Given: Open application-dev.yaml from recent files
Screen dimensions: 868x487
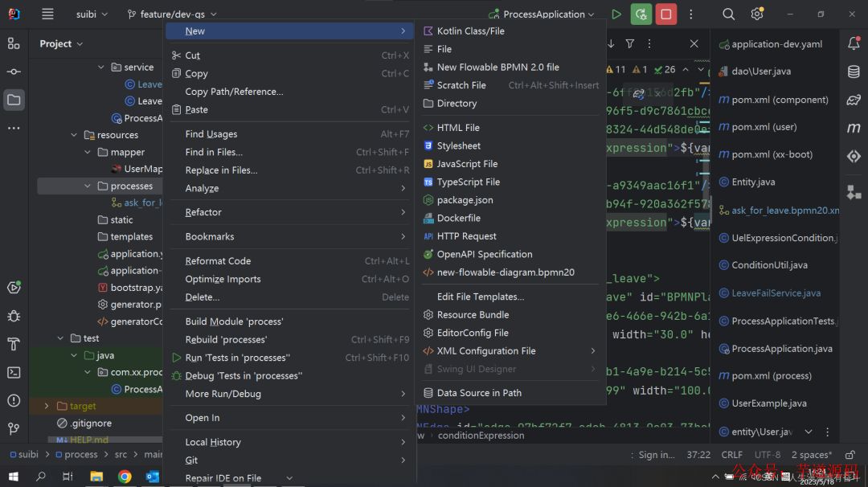Looking at the screenshot, I should coord(776,43).
